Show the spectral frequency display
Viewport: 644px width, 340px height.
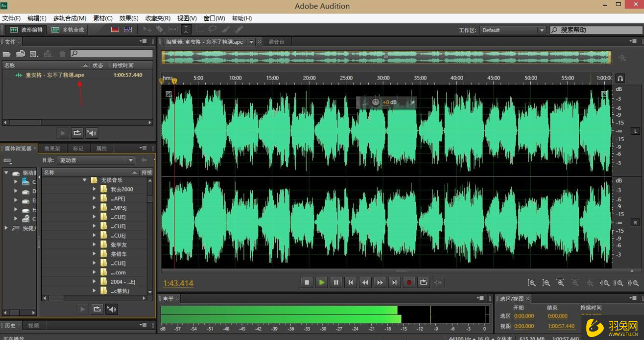tap(115, 30)
